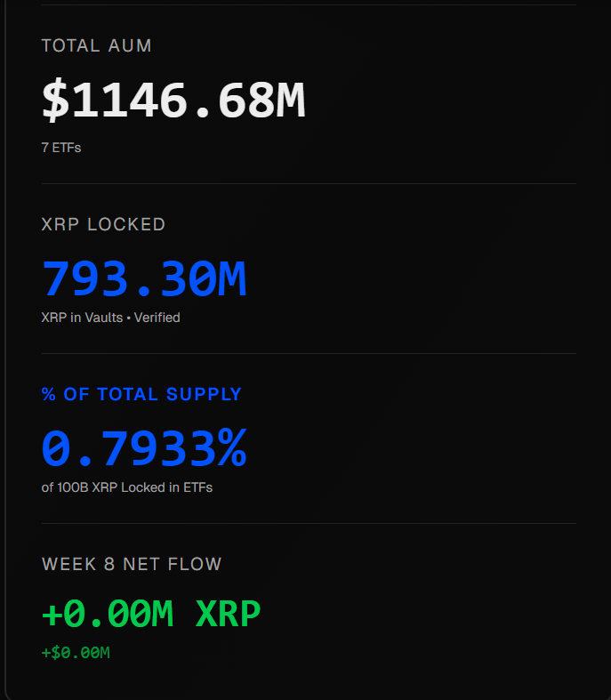Click the WEEK 8 NET FLOW heading
This screenshot has width=611, height=700.
click(x=132, y=564)
